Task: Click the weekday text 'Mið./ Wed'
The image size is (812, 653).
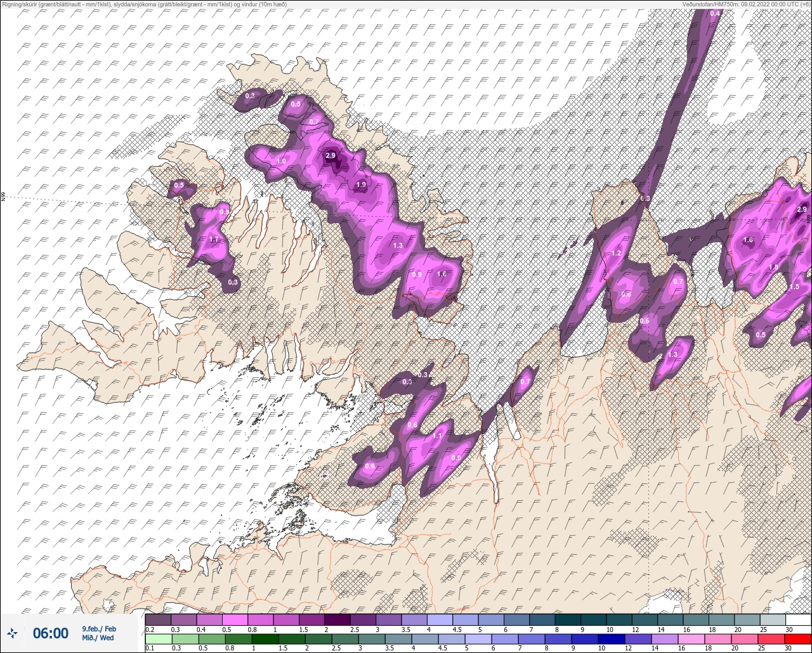Action: point(98,638)
